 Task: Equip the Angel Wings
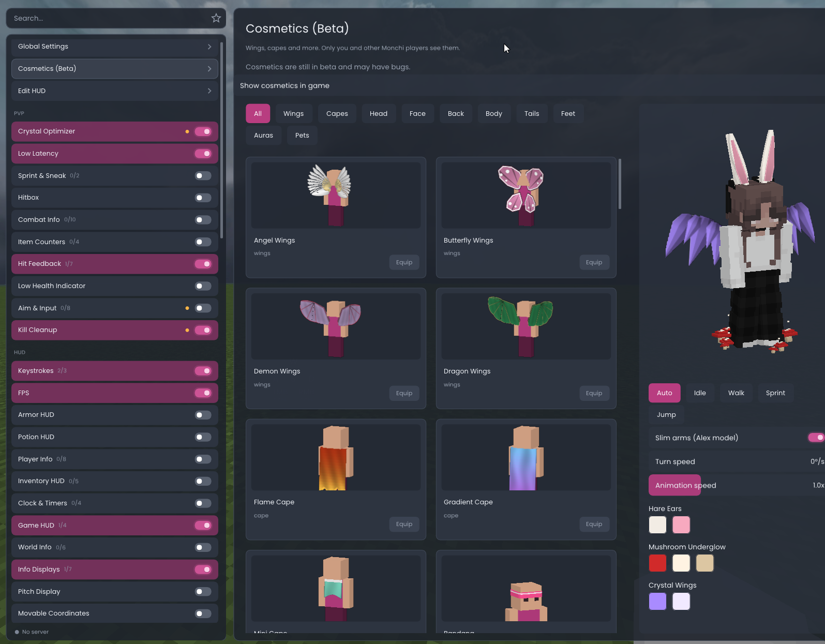tap(404, 263)
